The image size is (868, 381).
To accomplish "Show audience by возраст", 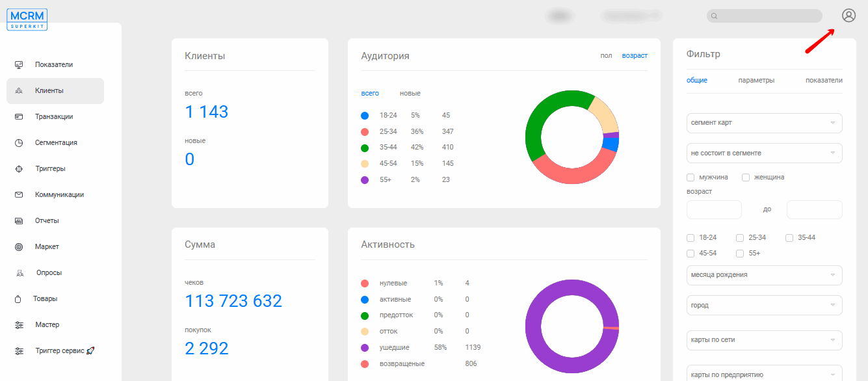I will (x=635, y=56).
